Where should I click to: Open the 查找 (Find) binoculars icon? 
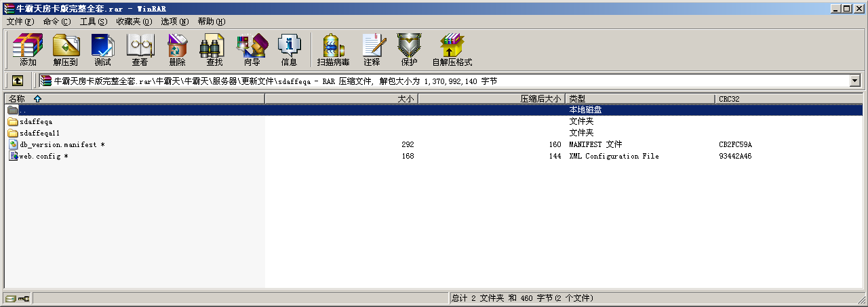[214, 49]
